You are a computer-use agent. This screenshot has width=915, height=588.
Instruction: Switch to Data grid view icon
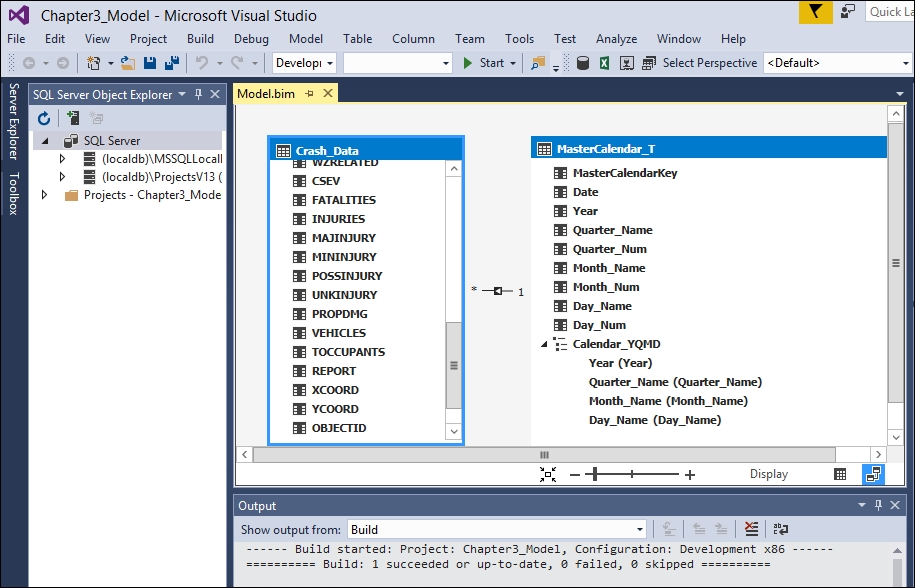(x=840, y=474)
